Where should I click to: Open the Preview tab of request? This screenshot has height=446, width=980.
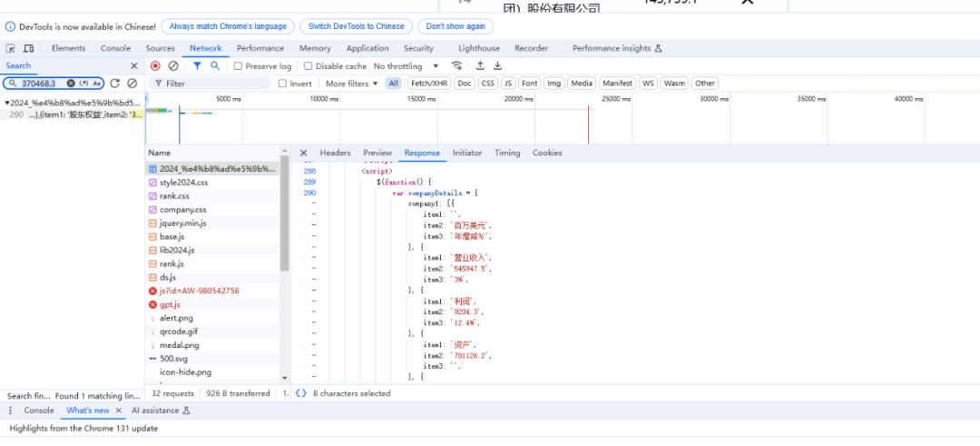pyautogui.click(x=377, y=153)
